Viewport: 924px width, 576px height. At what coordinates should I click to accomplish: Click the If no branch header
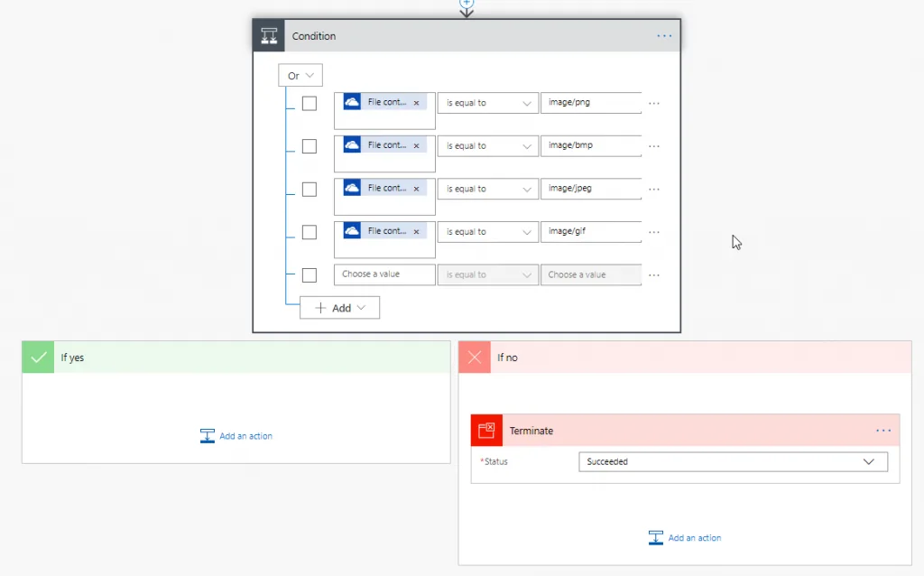684,358
